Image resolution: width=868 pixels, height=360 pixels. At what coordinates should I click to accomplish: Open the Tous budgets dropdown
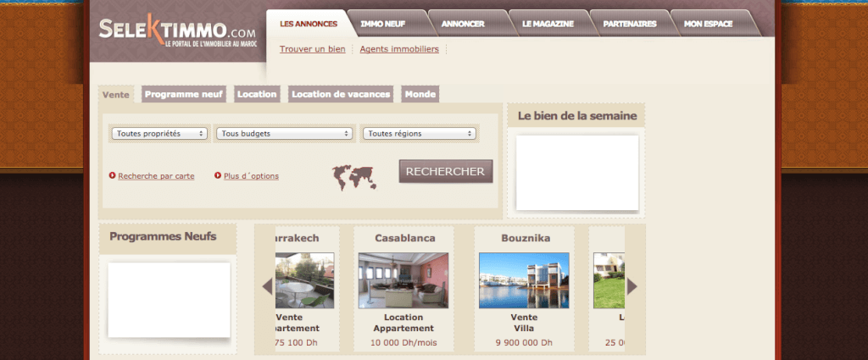[x=284, y=134]
